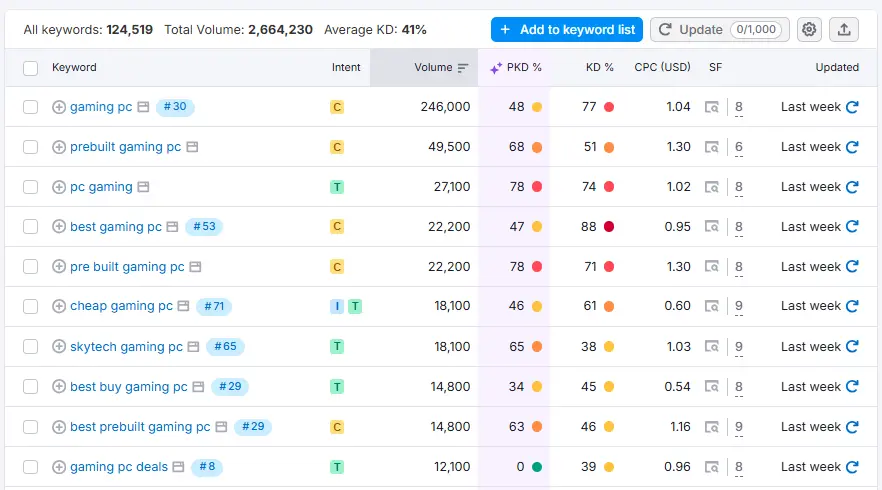Sort table by KD % header
Viewport: 882px width, 490px height.
point(599,68)
